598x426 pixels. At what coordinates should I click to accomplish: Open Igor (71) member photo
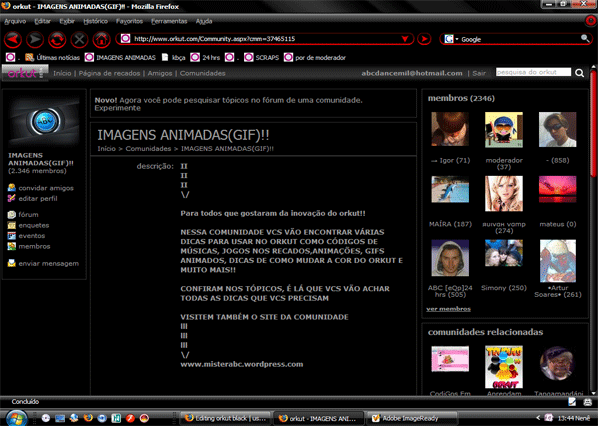pyautogui.click(x=450, y=129)
